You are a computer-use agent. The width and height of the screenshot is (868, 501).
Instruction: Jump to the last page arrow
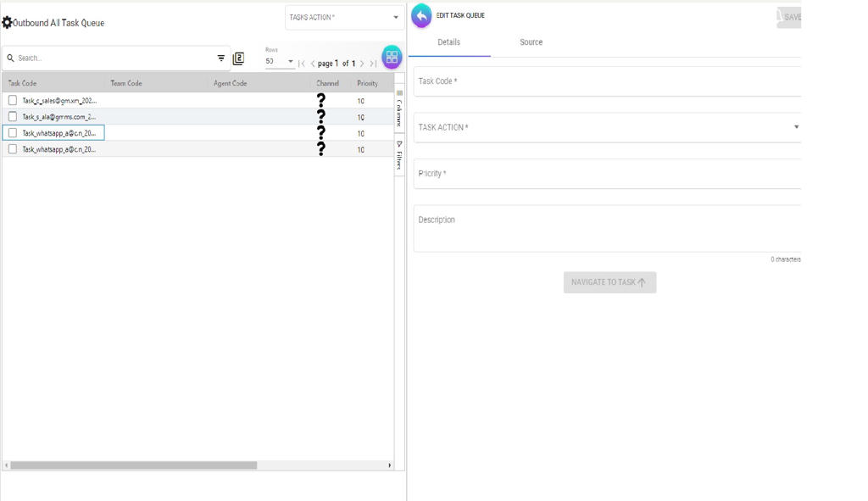click(373, 64)
